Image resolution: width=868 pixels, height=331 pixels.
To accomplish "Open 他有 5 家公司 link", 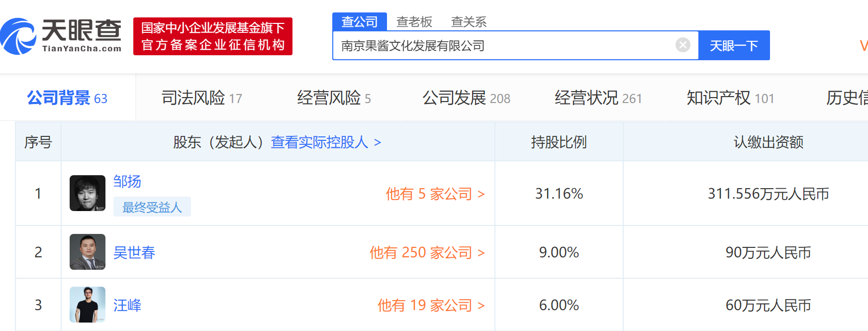I will [435, 194].
